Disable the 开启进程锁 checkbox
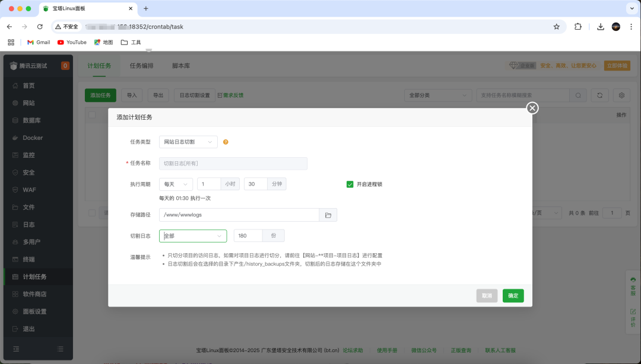641x364 pixels. click(x=350, y=184)
